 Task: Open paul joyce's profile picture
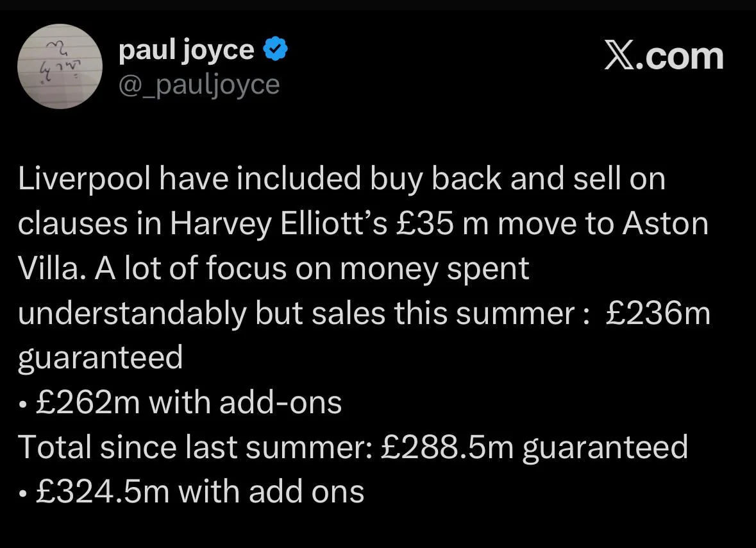pos(60,66)
